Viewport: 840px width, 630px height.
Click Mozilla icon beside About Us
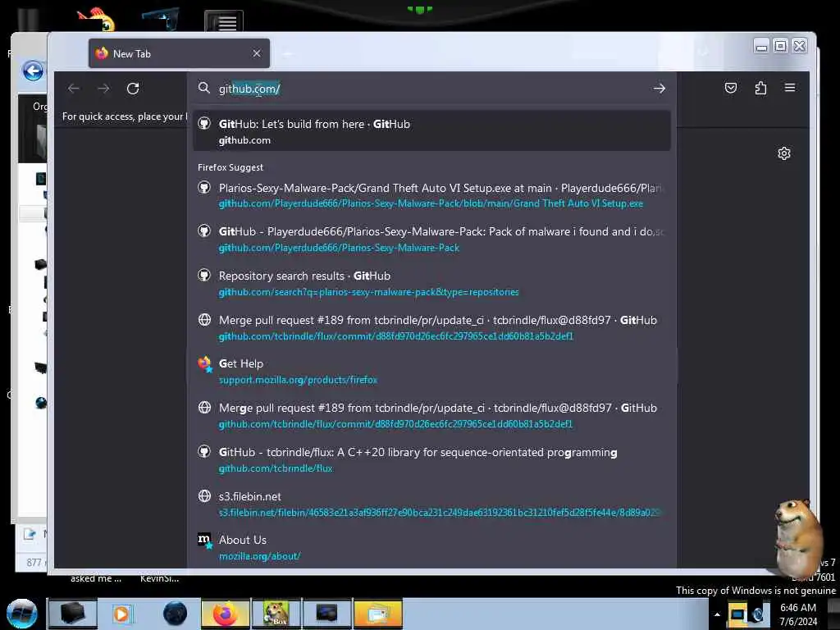pyautogui.click(x=204, y=540)
